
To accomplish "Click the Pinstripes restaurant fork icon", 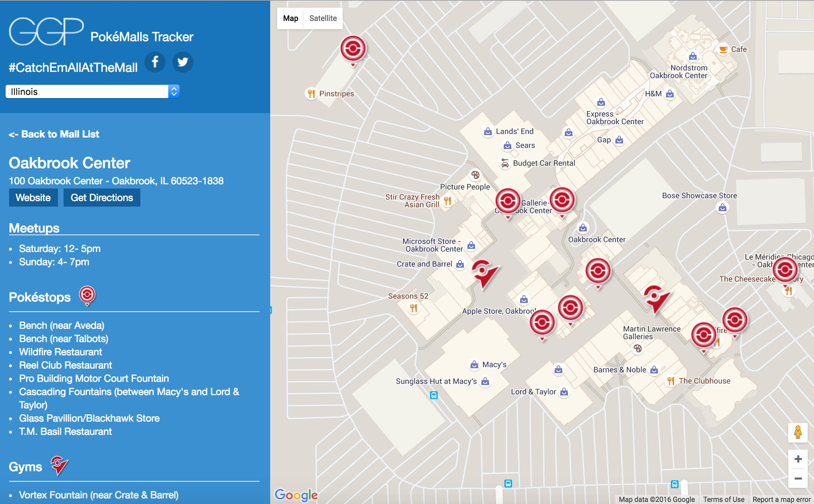I will pyautogui.click(x=311, y=94).
